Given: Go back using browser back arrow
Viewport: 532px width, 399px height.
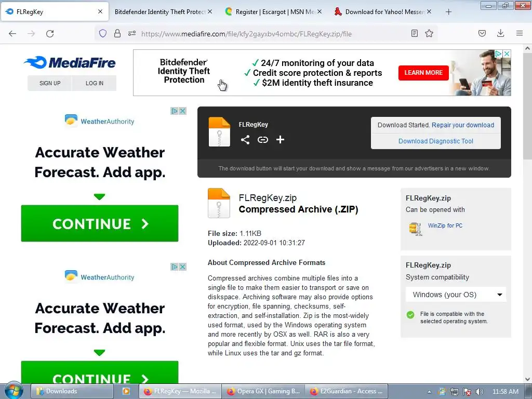Looking at the screenshot, I should [x=12, y=33].
